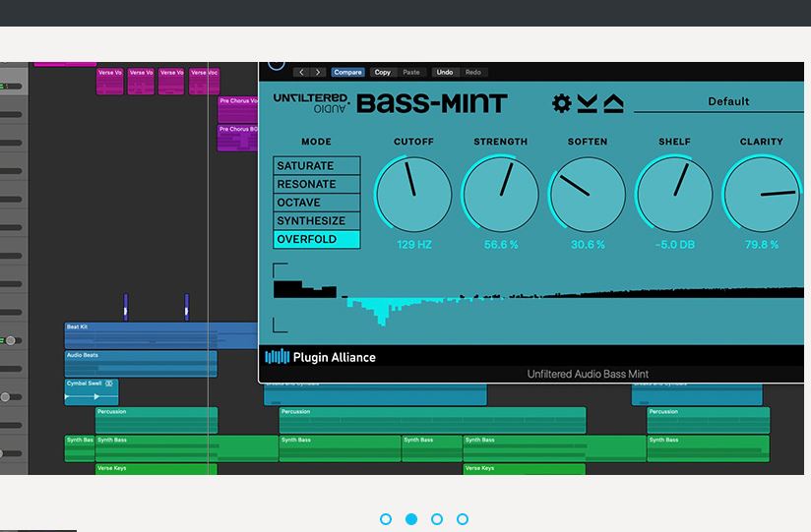Image resolution: width=811 pixels, height=532 pixels.
Task: Click the Plugin Alliance logo
Action: pos(320,357)
